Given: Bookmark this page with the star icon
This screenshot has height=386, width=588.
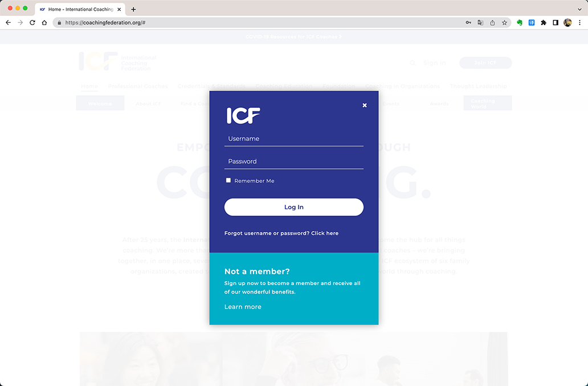Looking at the screenshot, I should click(x=504, y=22).
